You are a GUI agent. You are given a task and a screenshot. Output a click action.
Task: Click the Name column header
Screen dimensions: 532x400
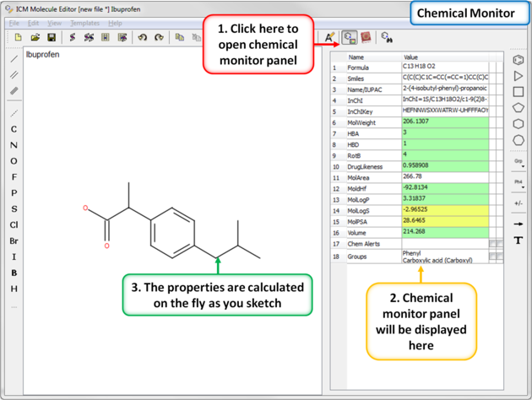pyautogui.click(x=357, y=57)
